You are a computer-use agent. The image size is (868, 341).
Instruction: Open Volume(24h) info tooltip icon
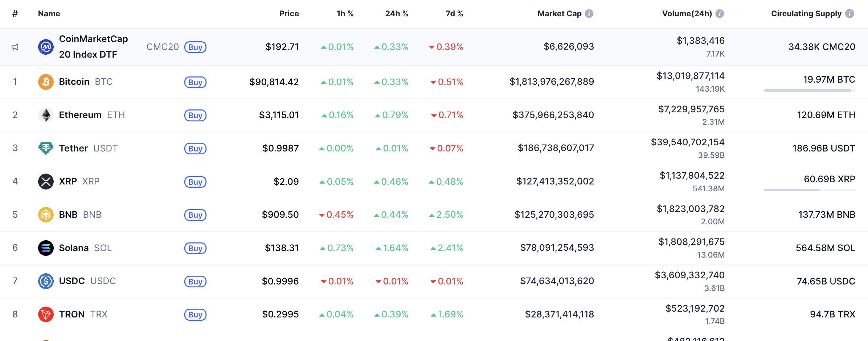[720, 14]
